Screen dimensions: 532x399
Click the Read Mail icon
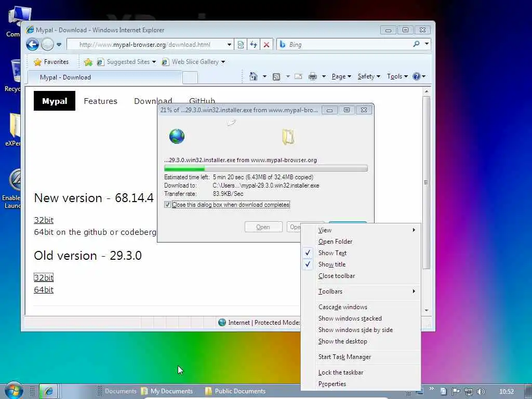pos(298,76)
